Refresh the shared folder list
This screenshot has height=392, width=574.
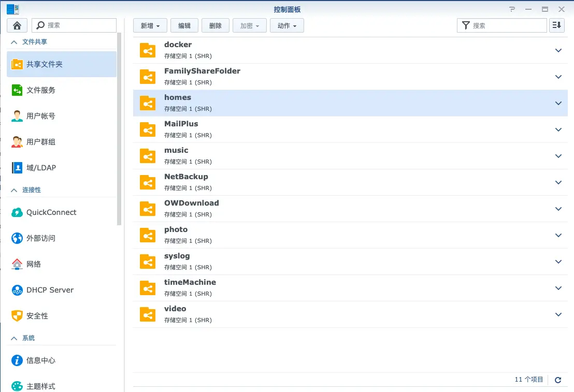click(x=558, y=380)
